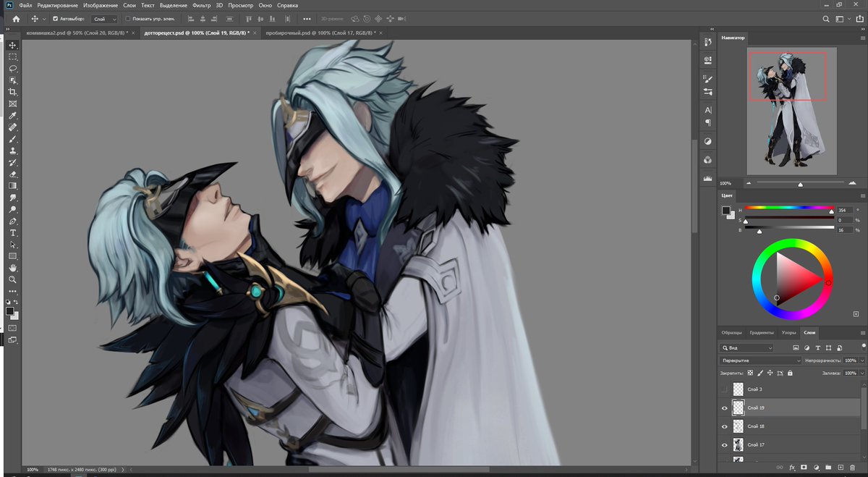Click the more options ellipsis in options bar
The image size is (868, 477).
306,19
